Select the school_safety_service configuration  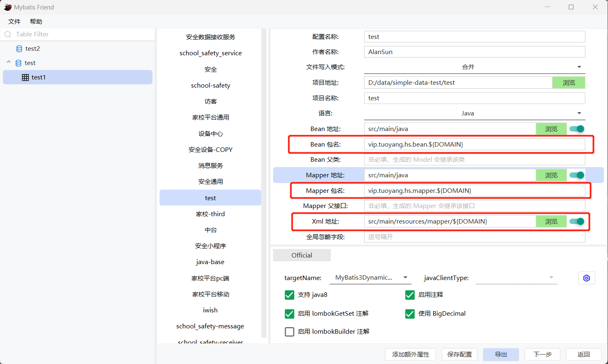[210, 53]
